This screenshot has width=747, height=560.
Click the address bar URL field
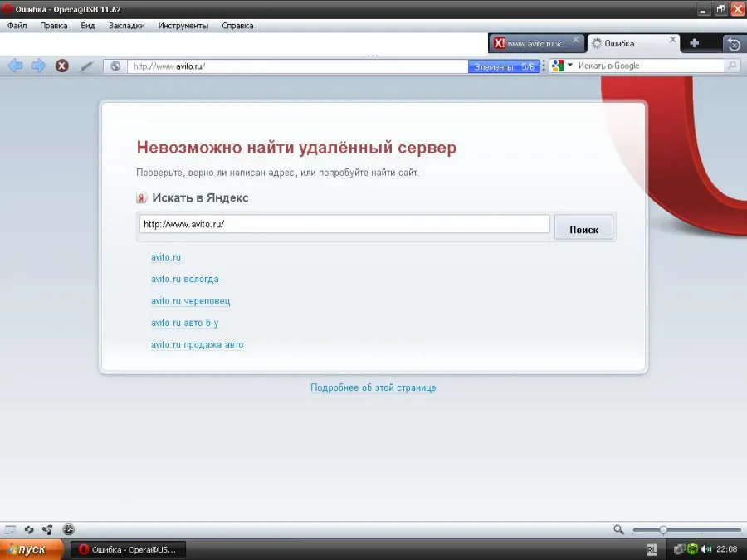[x=298, y=66]
